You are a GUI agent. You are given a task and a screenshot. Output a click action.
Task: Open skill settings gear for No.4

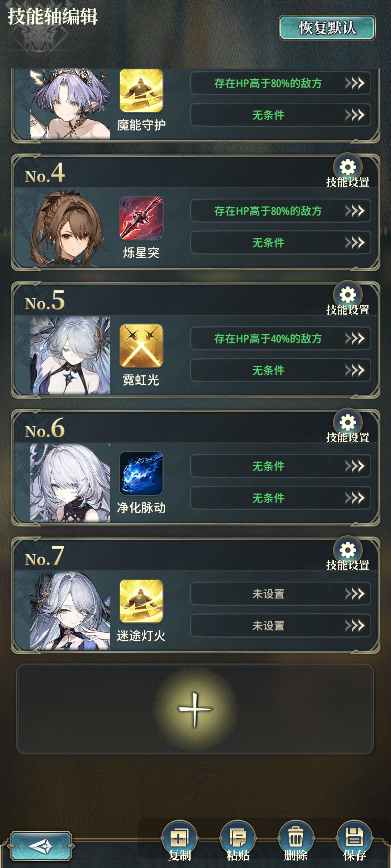tap(348, 167)
